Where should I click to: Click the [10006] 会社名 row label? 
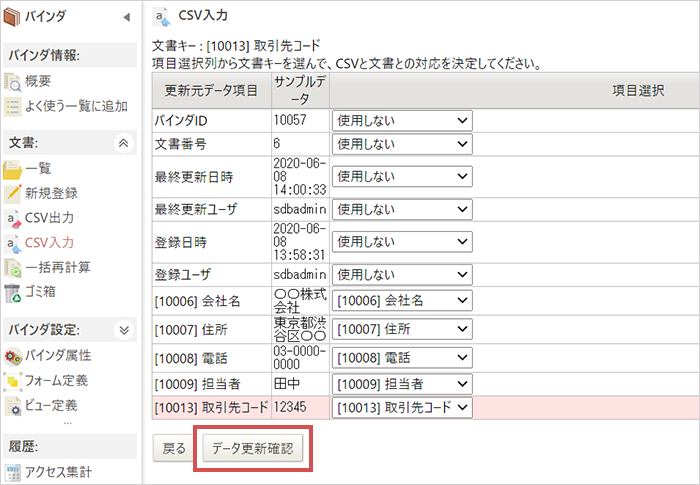pos(197,301)
